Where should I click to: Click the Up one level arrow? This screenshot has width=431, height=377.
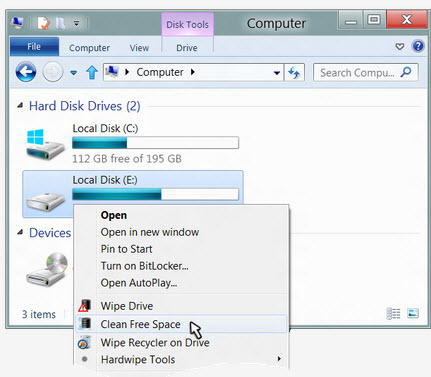92,72
